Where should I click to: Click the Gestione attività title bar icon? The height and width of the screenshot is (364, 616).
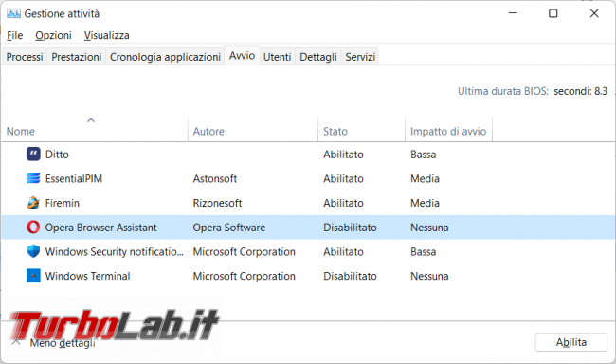tap(13, 14)
